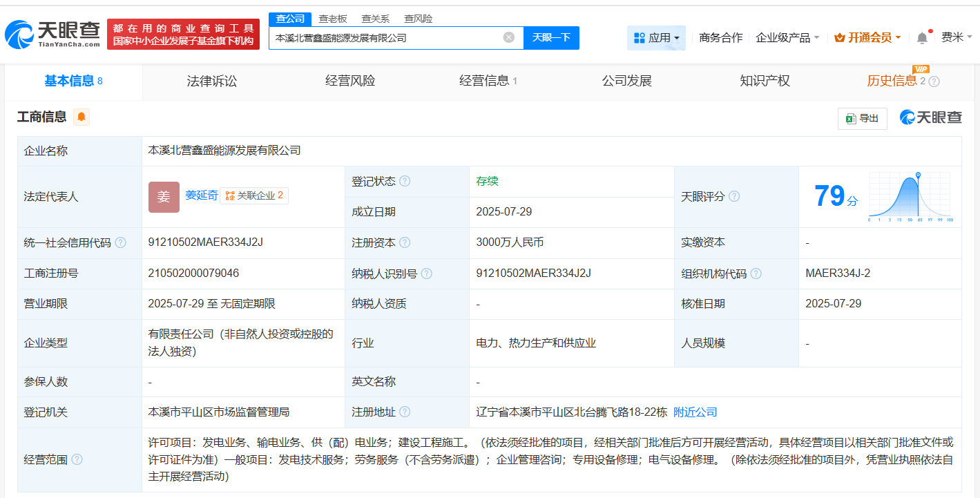Click business term 2025-07-29 至 无固定期限
Viewport: 980px width, 498px height.
coord(212,304)
